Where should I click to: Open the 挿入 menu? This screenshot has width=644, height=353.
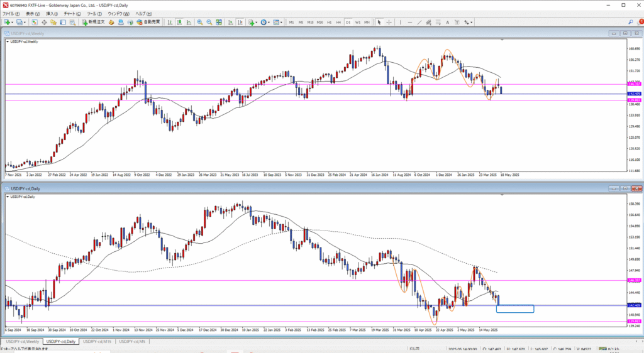pyautogui.click(x=52, y=14)
